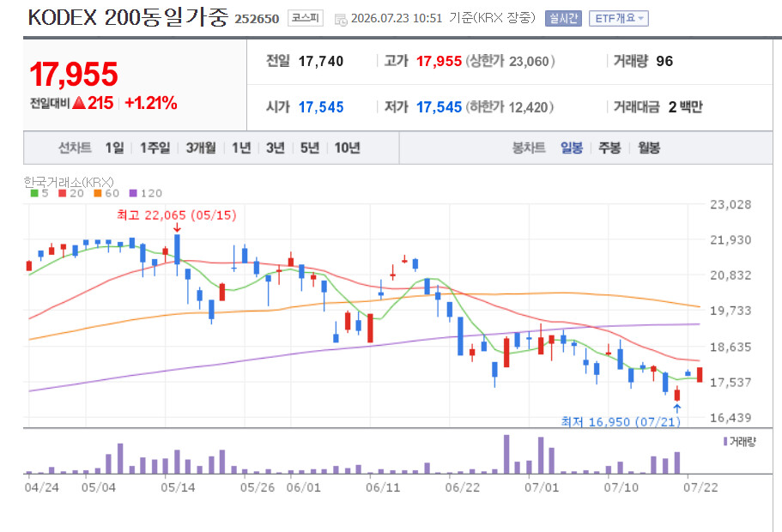Viewport: 782px width, 532px height.
Task: Click the blue arrow marking 최저 16,950
Action: (676, 408)
